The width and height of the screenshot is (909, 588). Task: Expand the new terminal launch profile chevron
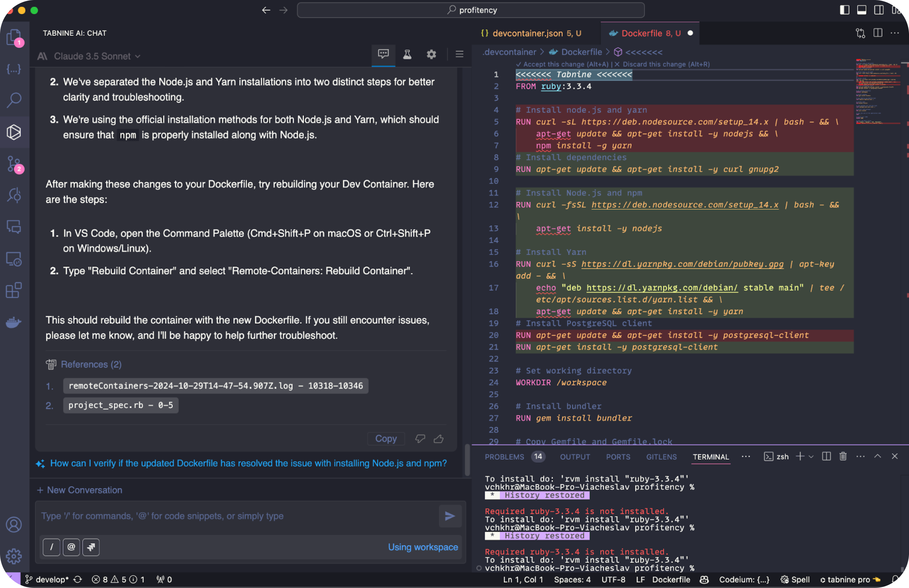pos(811,457)
